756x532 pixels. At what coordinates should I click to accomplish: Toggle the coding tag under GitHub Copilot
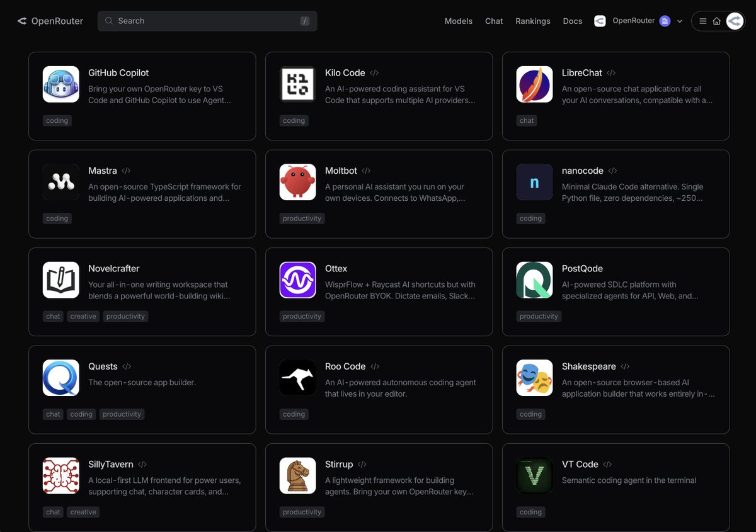(57, 120)
